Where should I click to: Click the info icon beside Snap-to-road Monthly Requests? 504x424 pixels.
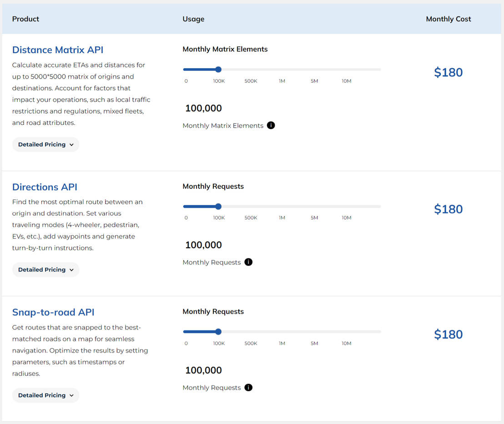248,387
